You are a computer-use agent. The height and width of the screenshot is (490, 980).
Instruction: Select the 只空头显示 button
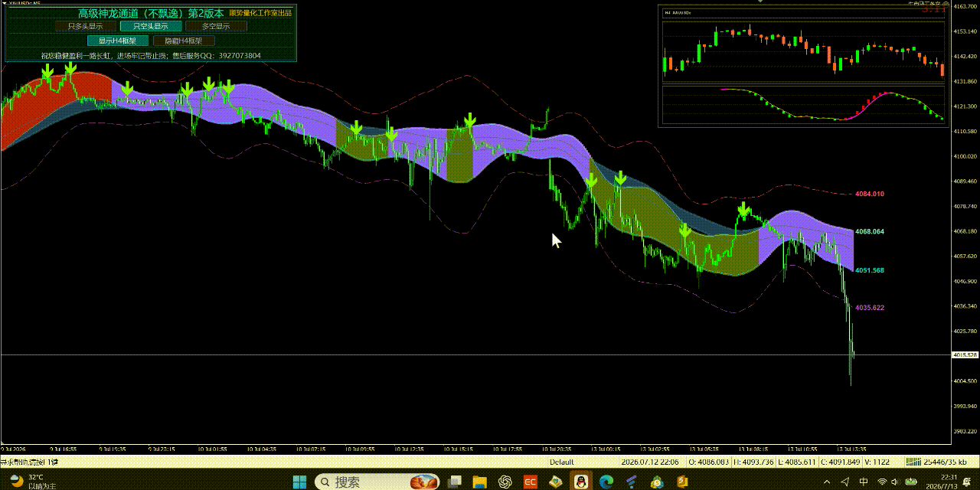(151, 26)
